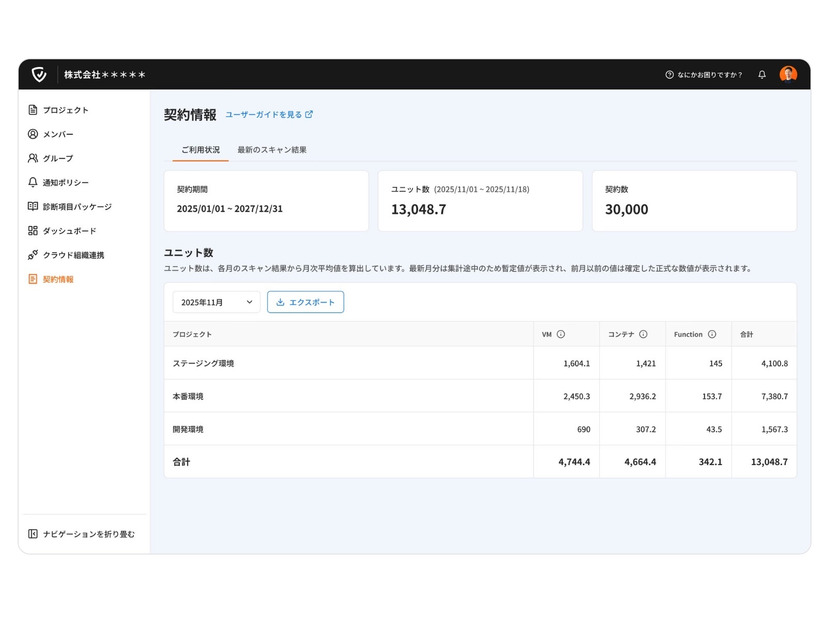Open グループ from the sidebar

click(58, 158)
